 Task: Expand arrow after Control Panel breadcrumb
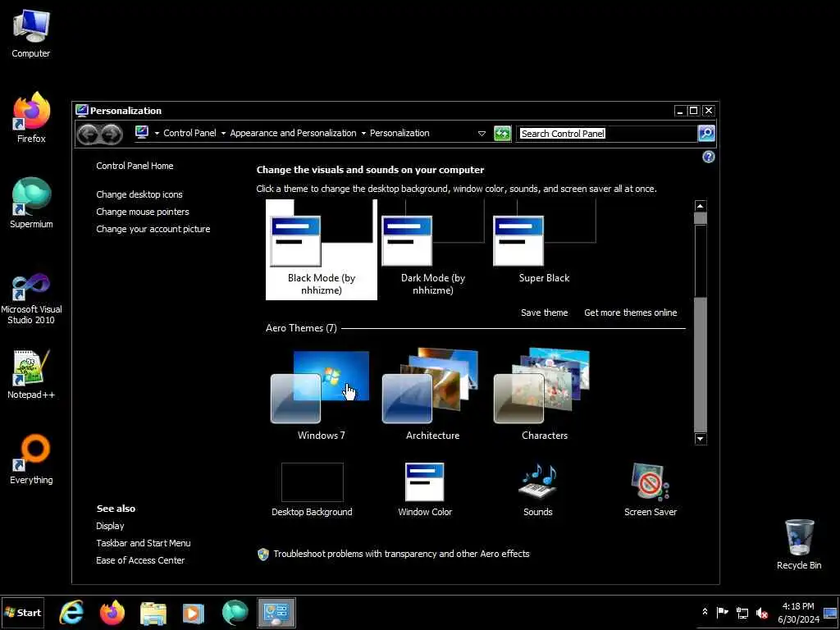pos(223,134)
